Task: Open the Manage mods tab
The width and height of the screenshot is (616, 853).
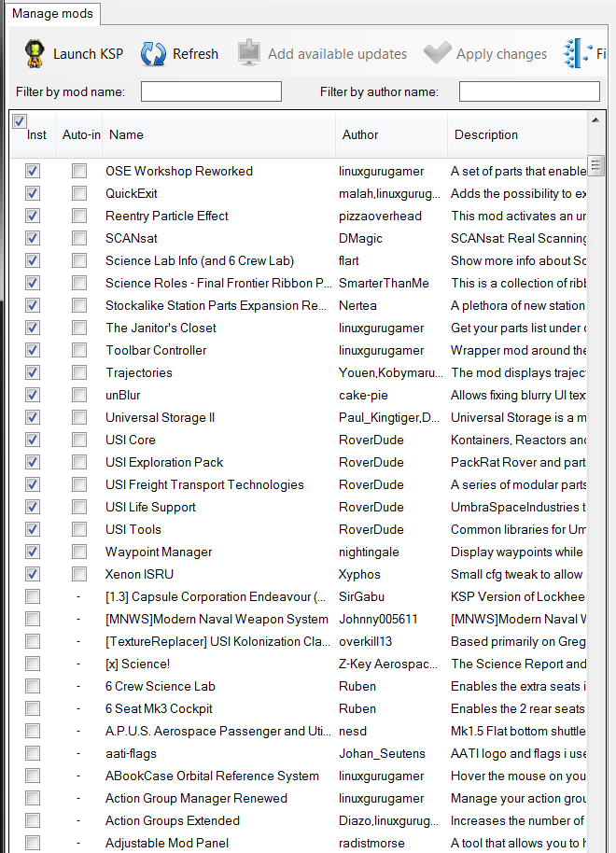Action: click(53, 14)
